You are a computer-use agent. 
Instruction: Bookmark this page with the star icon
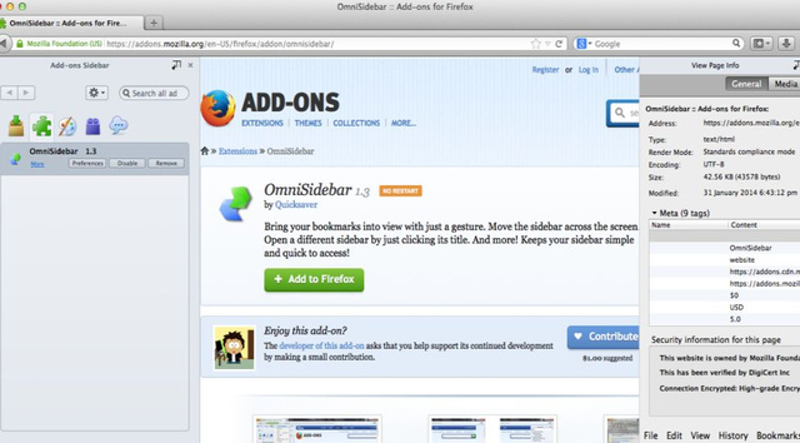pos(535,44)
